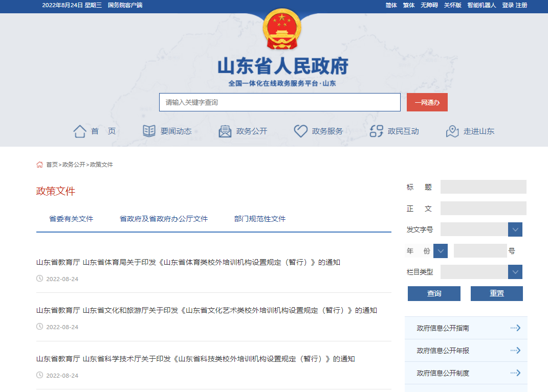
Task: Open the 体育类校外培训机构设置规定 notice
Action: (x=188, y=262)
